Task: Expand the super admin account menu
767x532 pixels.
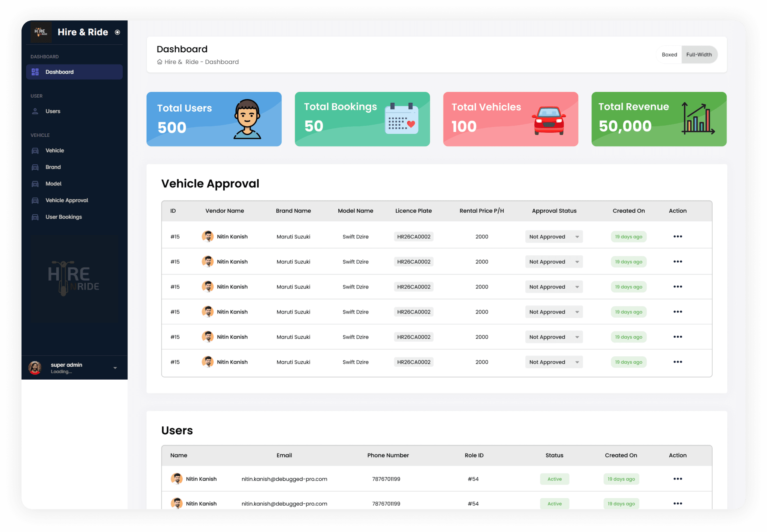Action: (x=115, y=368)
